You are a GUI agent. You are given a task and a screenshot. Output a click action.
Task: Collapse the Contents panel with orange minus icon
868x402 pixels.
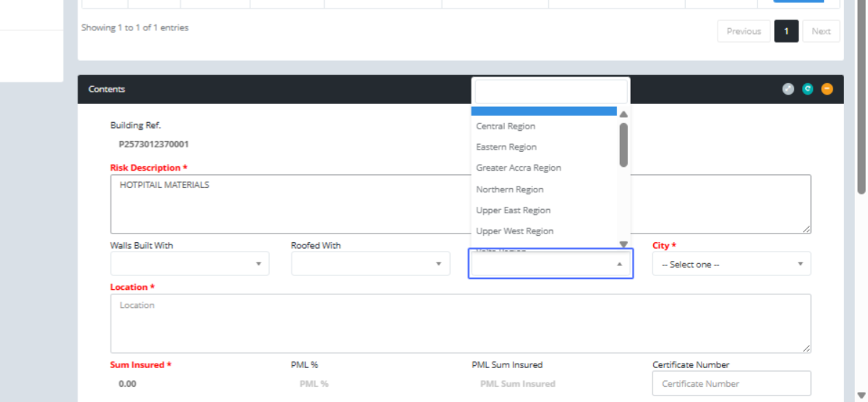coord(827,89)
